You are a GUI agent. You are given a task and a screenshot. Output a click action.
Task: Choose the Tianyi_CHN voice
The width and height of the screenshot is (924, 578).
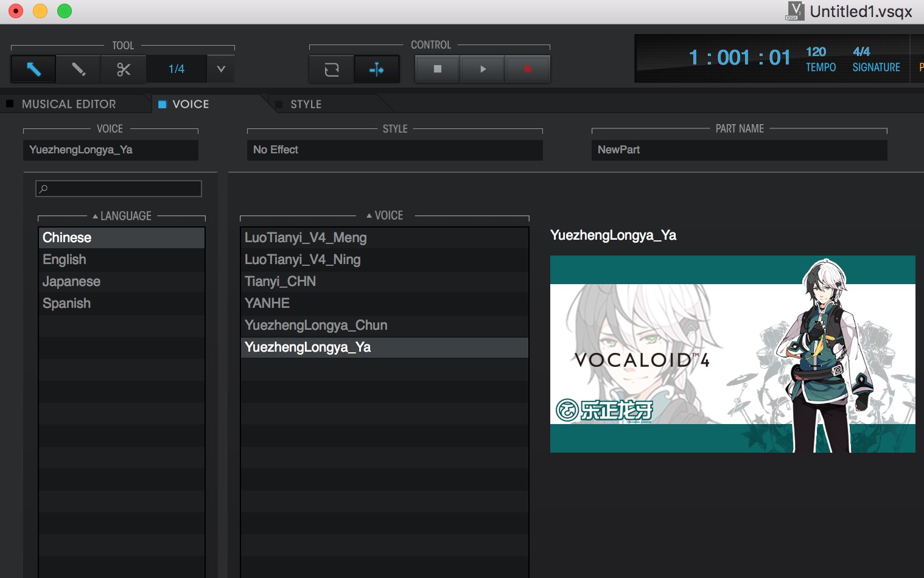pos(385,281)
